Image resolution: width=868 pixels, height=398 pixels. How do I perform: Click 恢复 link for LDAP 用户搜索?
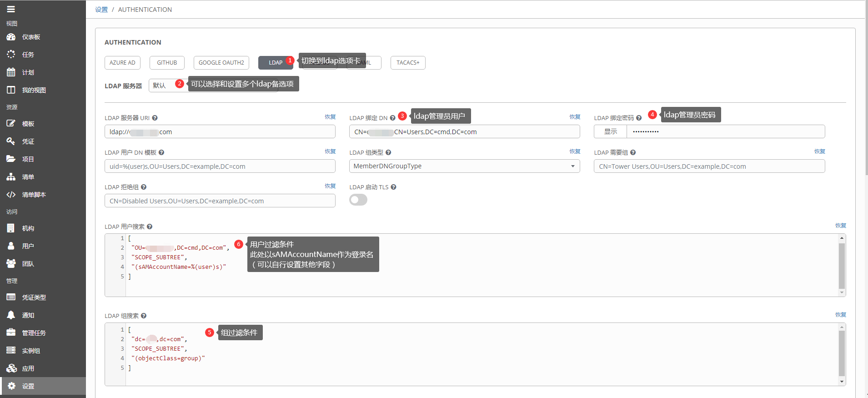pyautogui.click(x=840, y=226)
